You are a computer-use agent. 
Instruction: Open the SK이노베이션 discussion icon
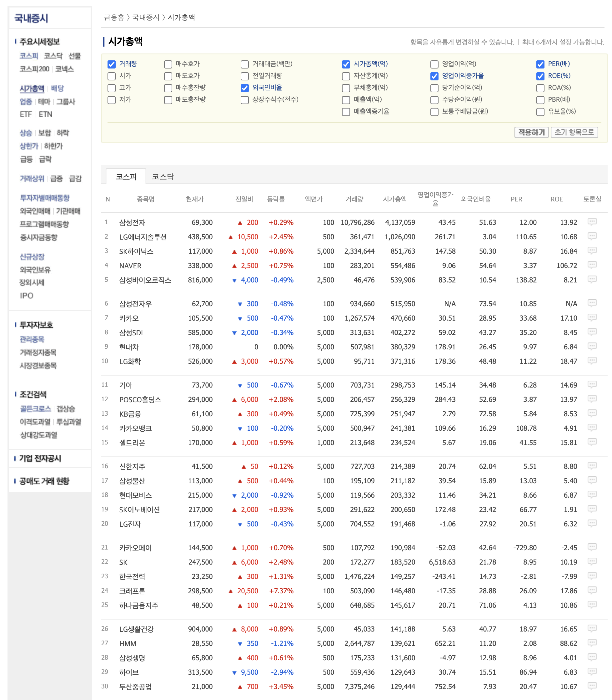592,509
